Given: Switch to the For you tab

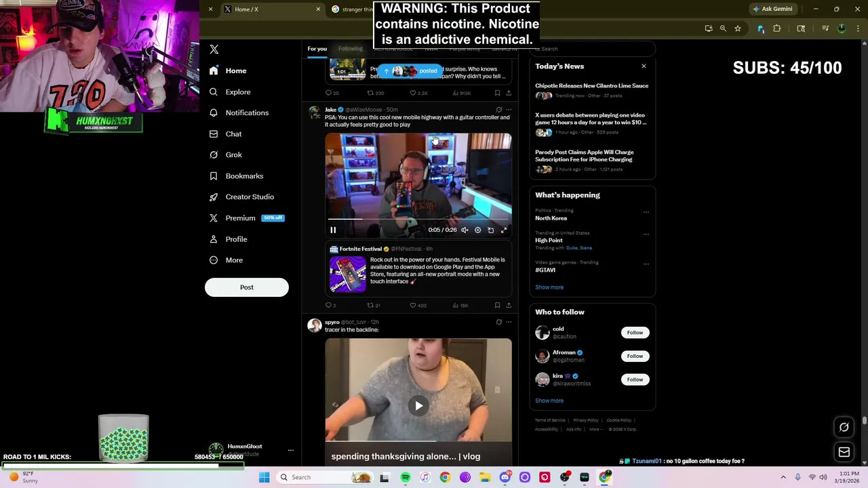Looking at the screenshot, I should 317,49.
